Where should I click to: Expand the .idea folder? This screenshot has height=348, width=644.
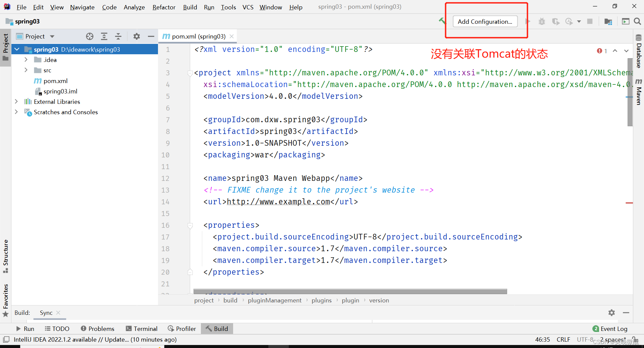tap(26, 60)
